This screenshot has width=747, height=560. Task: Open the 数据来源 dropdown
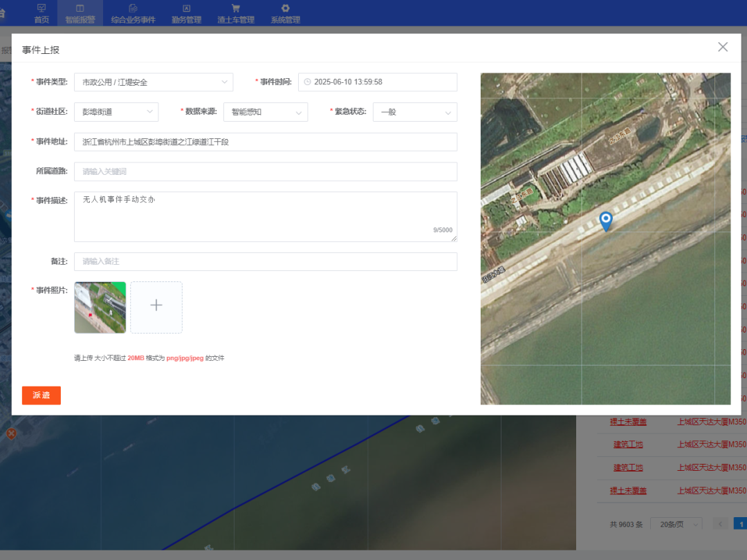click(x=266, y=112)
